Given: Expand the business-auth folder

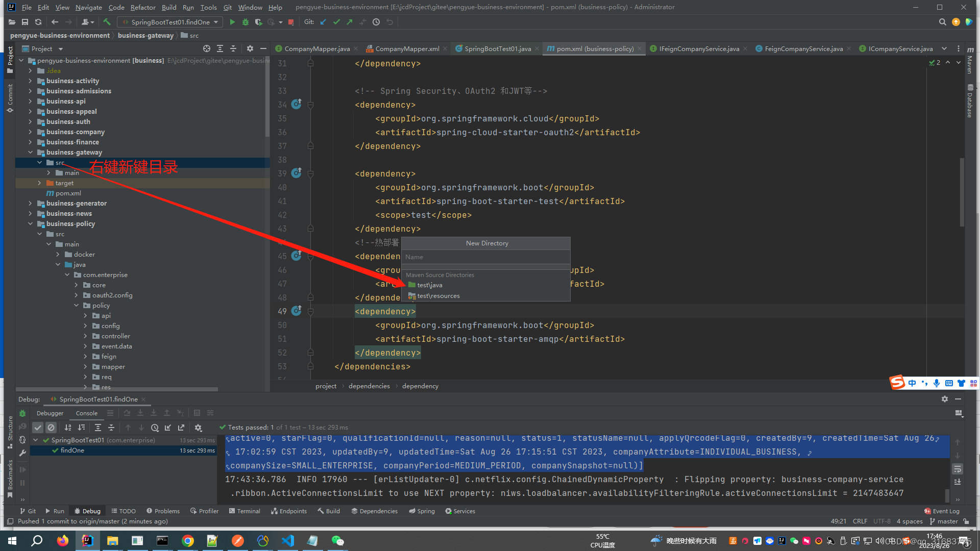Looking at the screenshot, I should point(30,121).
